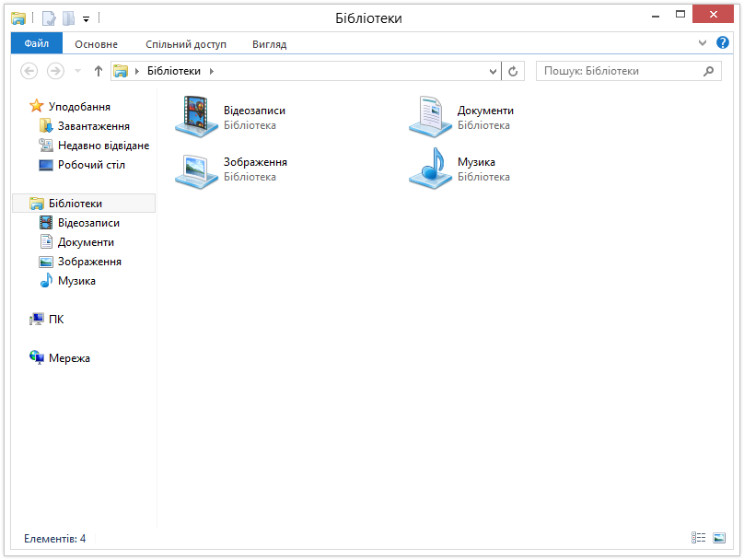Open the Зображення library icon in main pane
This screenshot has width=744, height=560.
click(x=196, y=170)
